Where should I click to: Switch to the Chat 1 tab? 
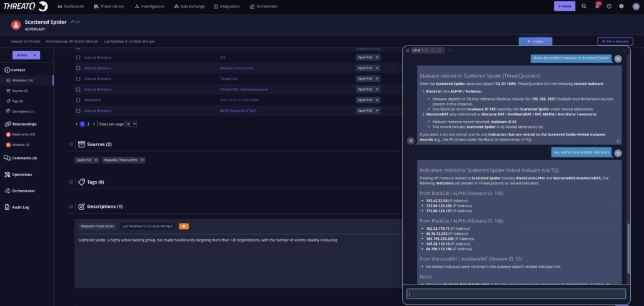pos(418,50)
